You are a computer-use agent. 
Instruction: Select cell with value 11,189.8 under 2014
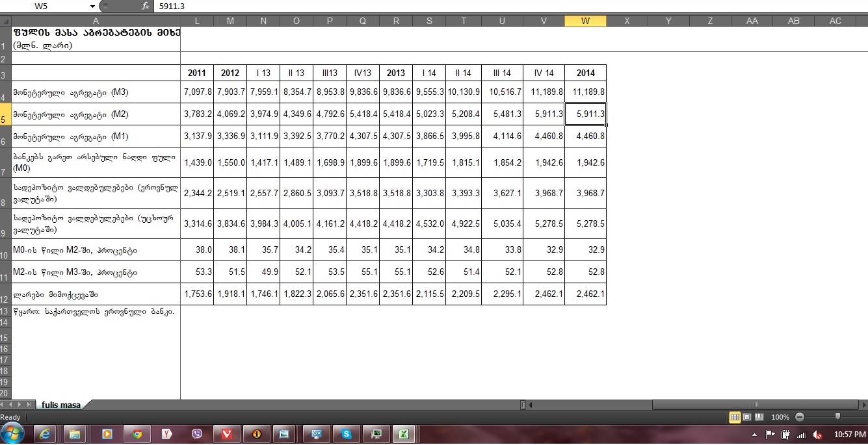[x=585, y=92]
